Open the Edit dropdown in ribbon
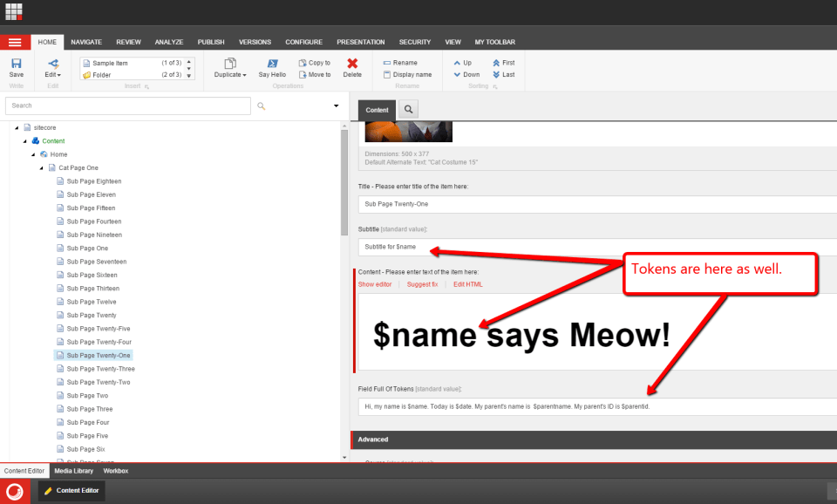The width and height of the screenshot is (837, 504). pyautogui.click(x=52, y=75)
